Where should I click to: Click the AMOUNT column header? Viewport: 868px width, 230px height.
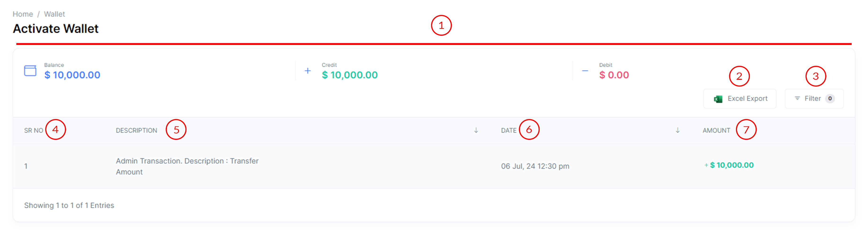point(716,131)
